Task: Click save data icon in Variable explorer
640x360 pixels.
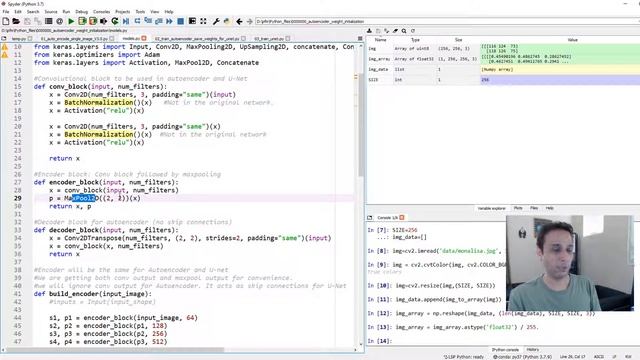Action: click(378, 31)
